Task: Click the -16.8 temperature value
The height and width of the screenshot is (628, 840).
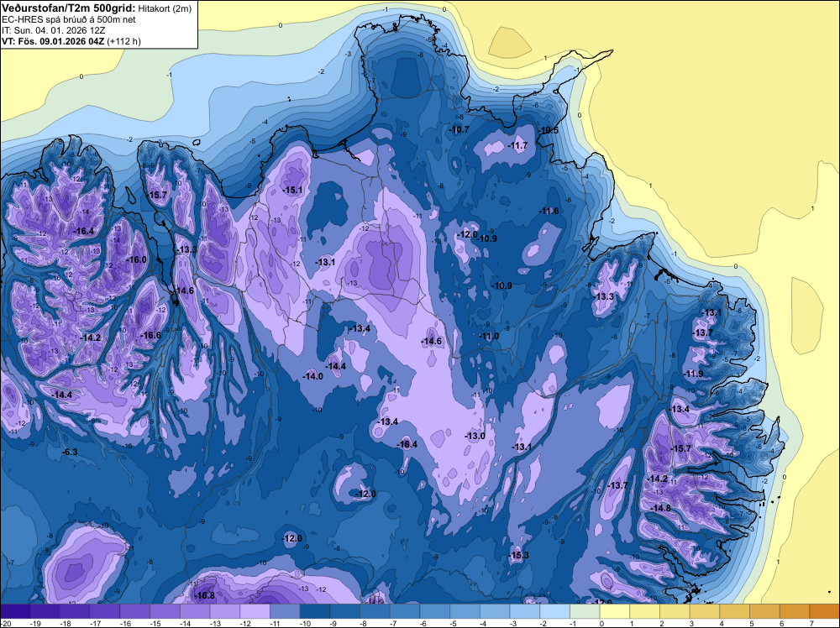Action: (x=204, y=595)
